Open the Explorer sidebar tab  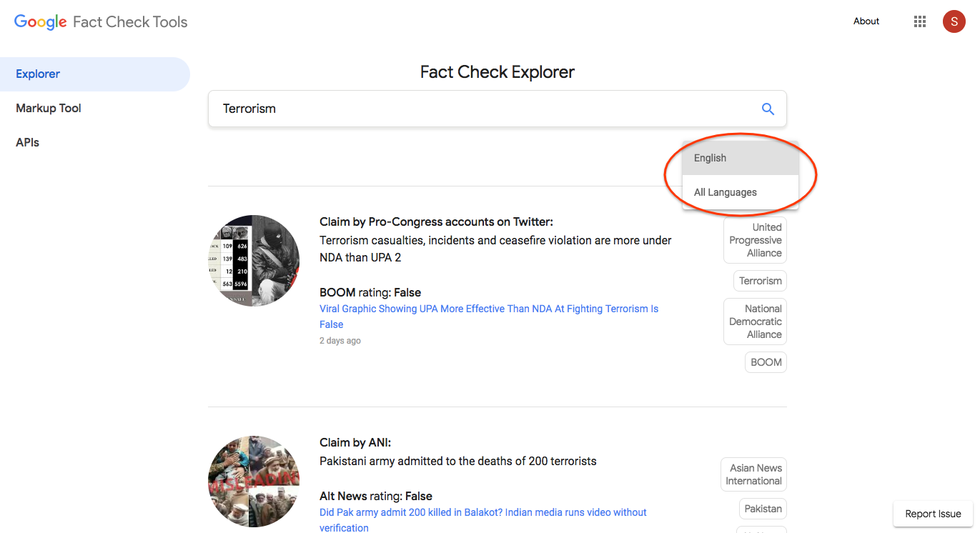[38, 74]
